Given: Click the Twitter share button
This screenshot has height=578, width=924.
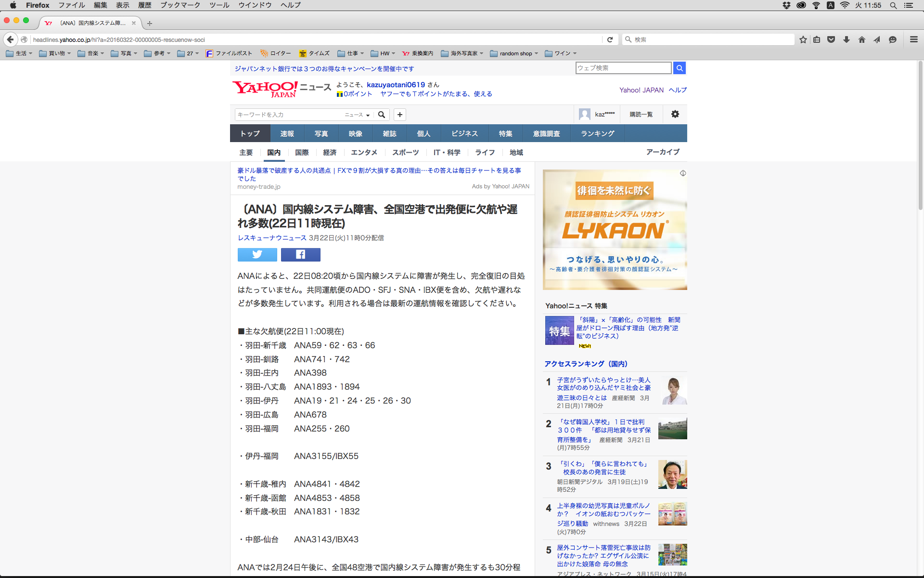Looking at the screenshot, I should click(257, 254).
